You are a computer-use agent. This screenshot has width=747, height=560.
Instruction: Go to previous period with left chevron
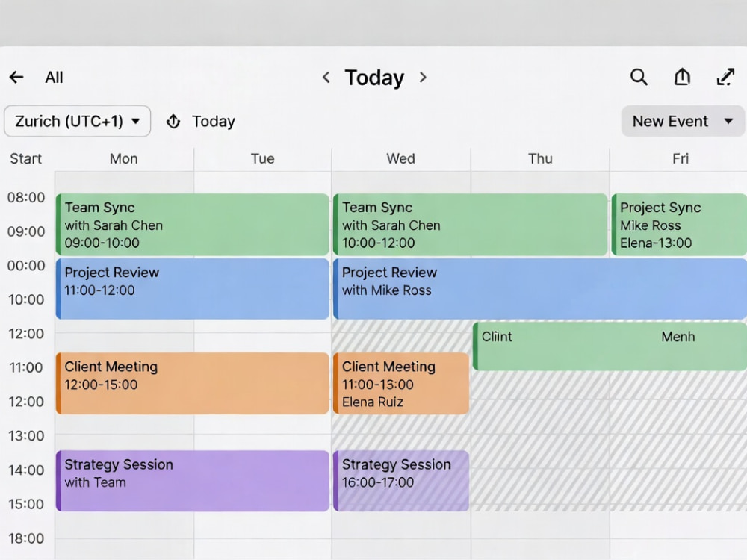(x=326, y=77)
